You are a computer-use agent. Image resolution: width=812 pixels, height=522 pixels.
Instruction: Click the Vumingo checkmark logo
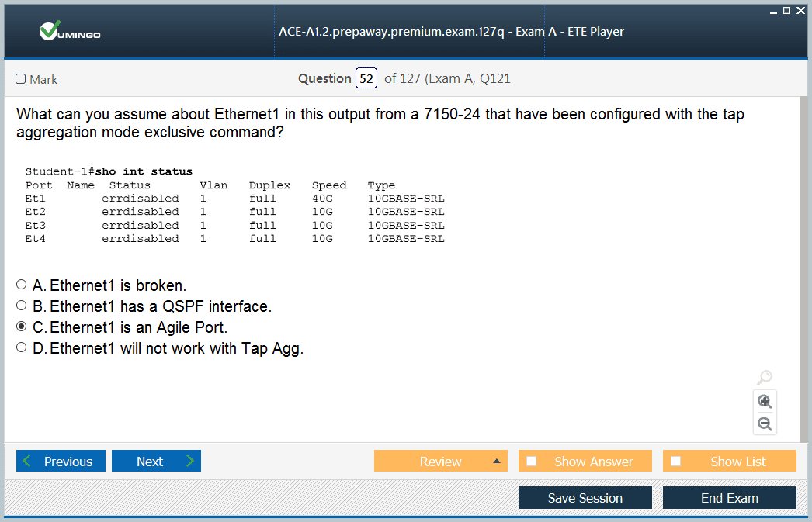[50, 31]
